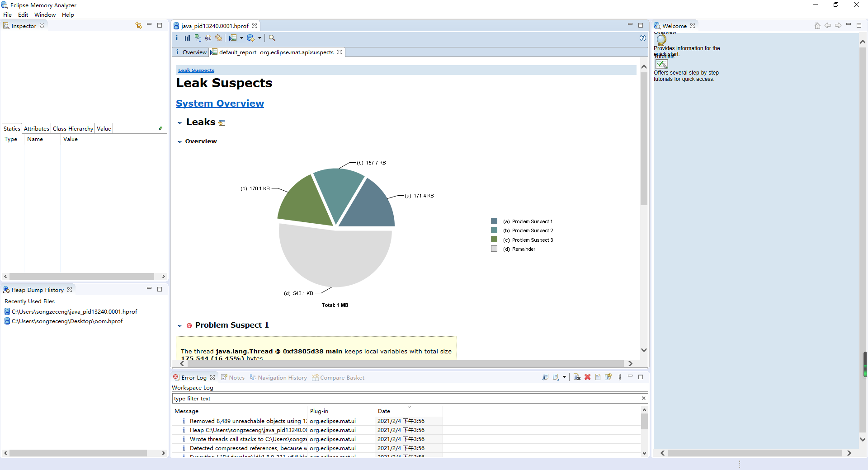Screen dimensions: 868x470
Task: Follow the System Overview link
Action: click(220, 103)
